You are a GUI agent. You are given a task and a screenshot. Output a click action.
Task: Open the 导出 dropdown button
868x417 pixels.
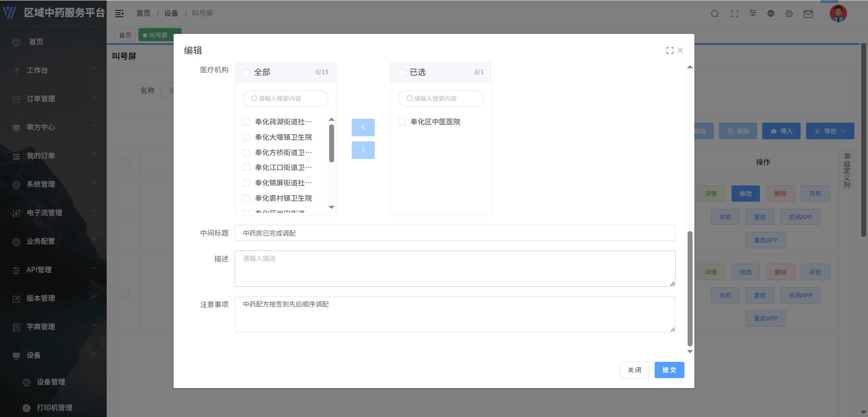pos(830,131)
